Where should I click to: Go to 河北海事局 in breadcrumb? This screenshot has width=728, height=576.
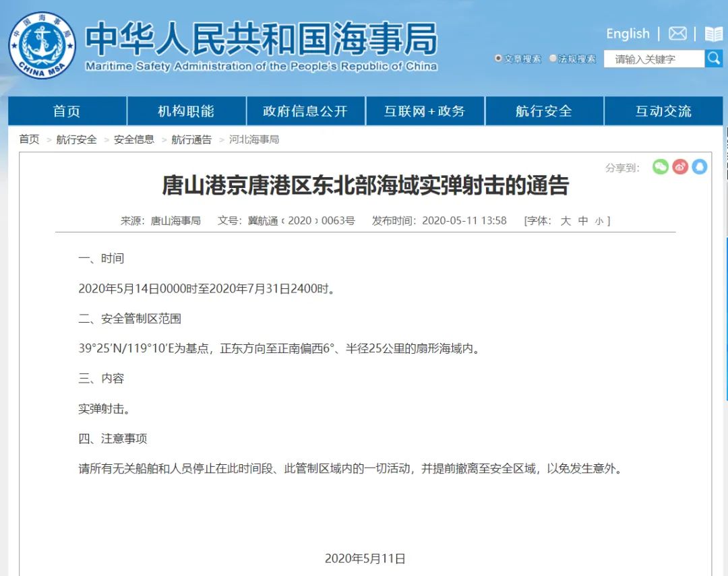[254, 139]
